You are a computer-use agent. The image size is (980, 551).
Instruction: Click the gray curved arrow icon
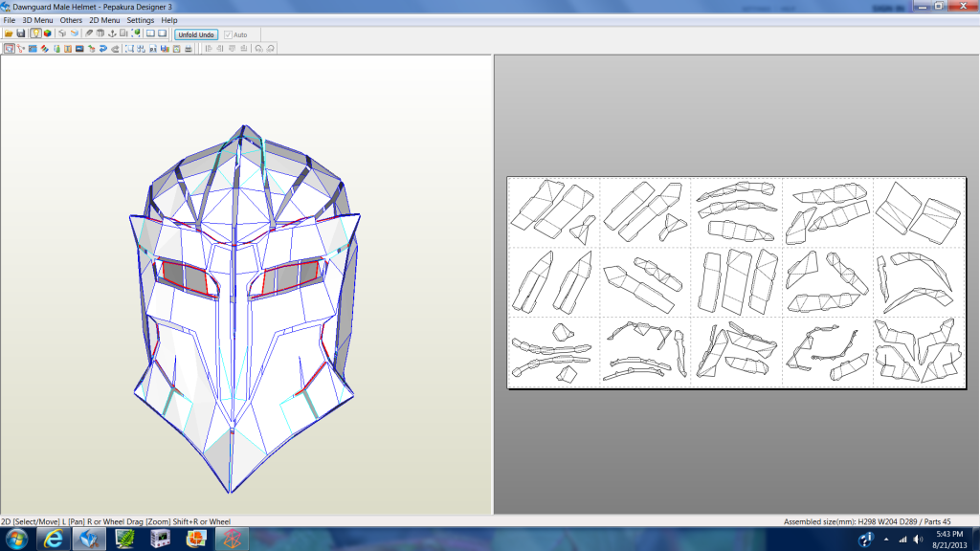click(x=115, y=49)
